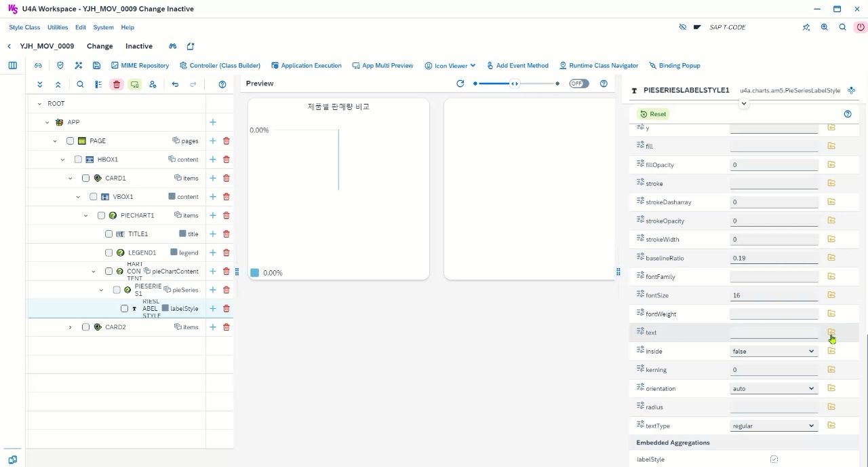868x467 pixels.
Task: Click Add Event Method
Action: pyautogui.click(x=517, y=66)
